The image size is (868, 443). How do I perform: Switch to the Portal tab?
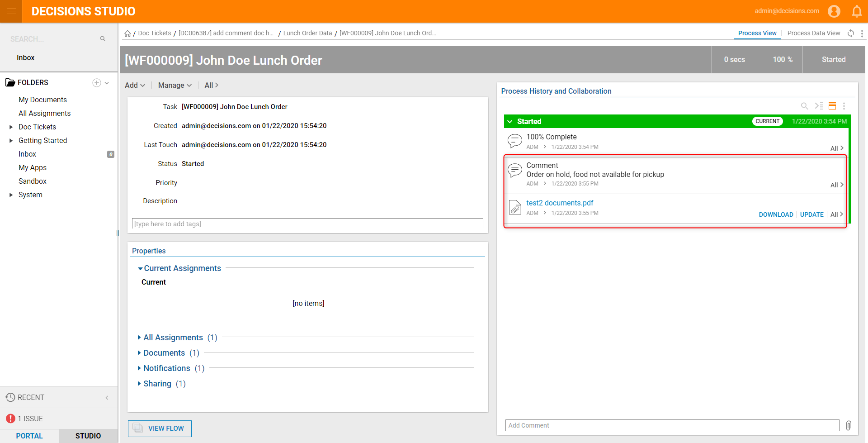29,436
